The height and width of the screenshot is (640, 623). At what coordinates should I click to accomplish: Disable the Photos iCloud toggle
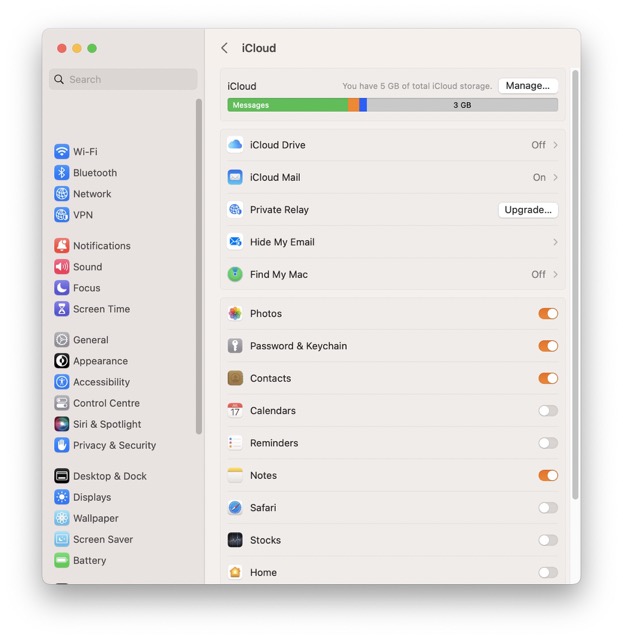[x=547, y=314]
